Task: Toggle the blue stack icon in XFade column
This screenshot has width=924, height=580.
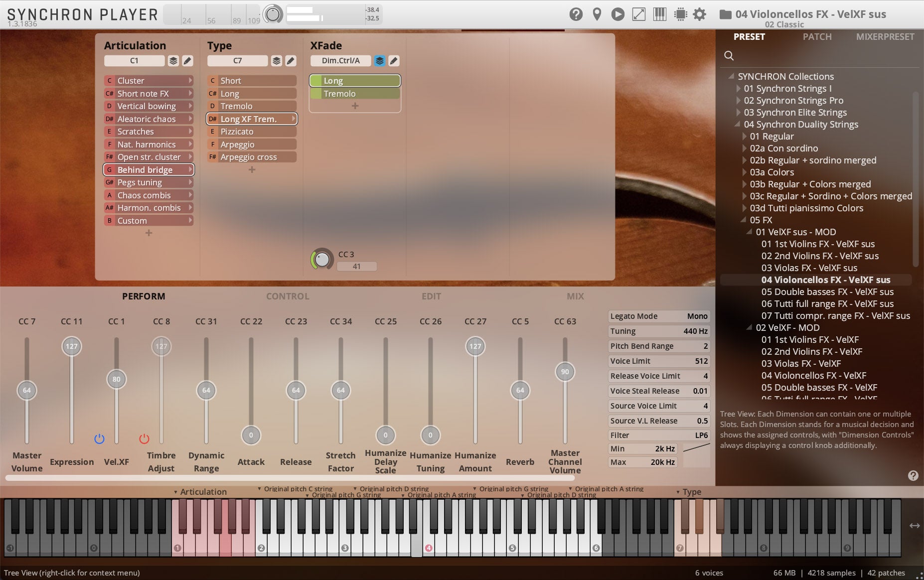Action: [380, 61]
